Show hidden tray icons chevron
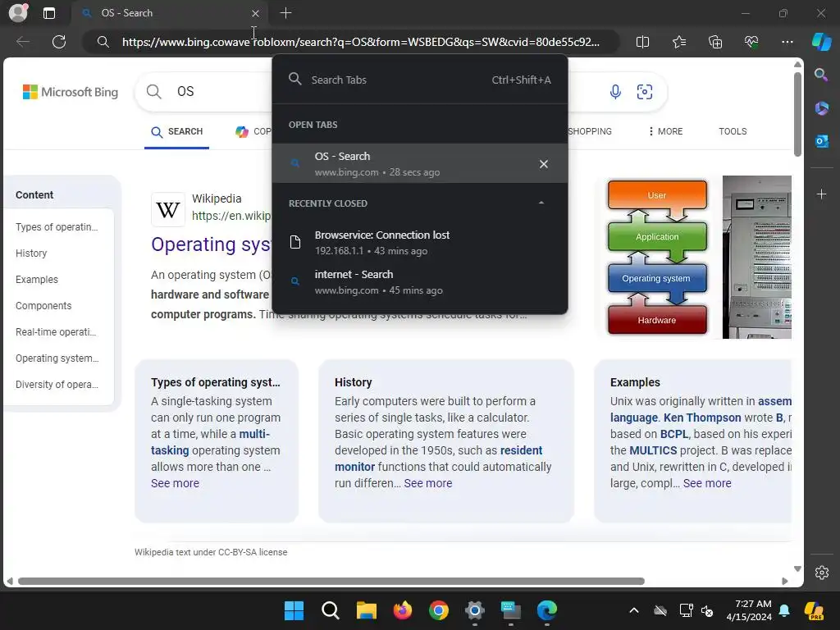Viewport: 840px width, 630px height. coord(634,610)
